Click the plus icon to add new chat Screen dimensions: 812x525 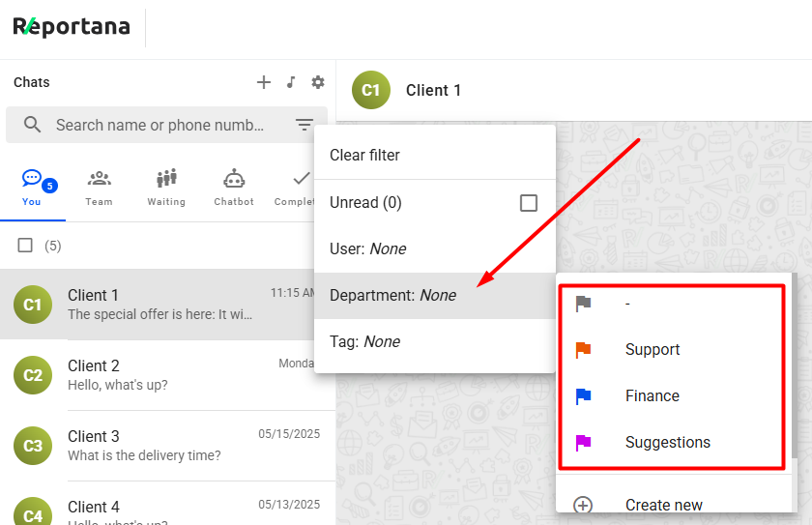(x=263, y=82)
